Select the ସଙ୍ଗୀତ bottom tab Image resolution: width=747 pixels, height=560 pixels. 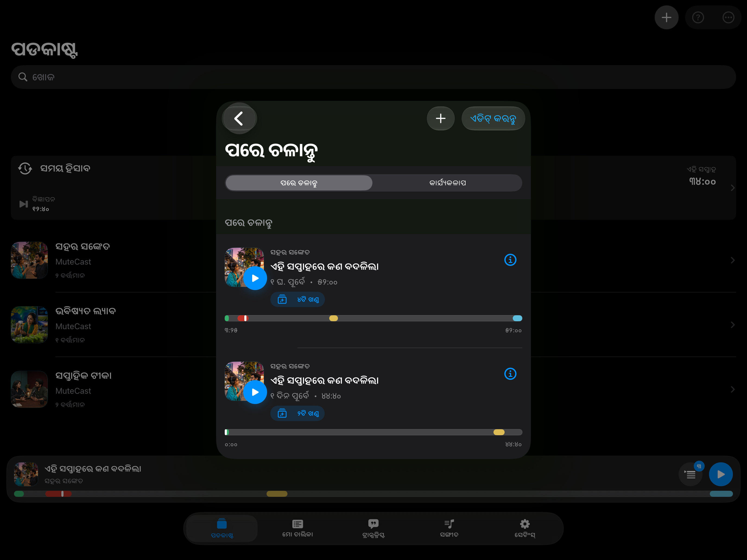pyautogui.click(x=449, y=528)
